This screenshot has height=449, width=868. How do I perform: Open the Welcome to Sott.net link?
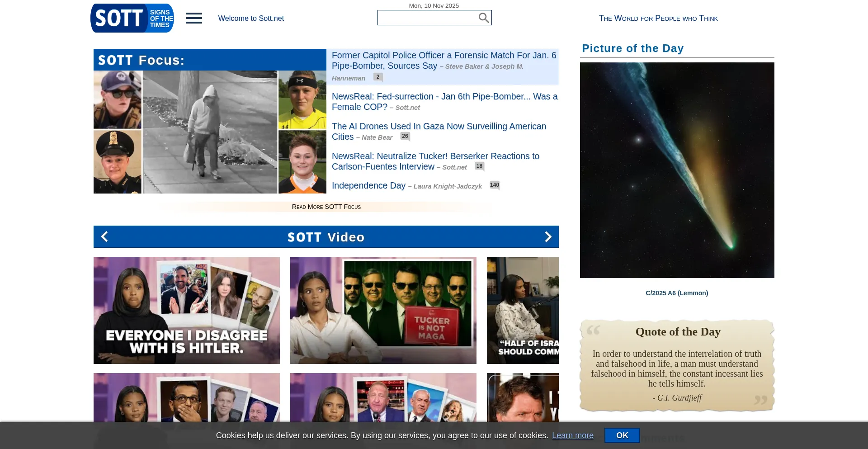251,19
